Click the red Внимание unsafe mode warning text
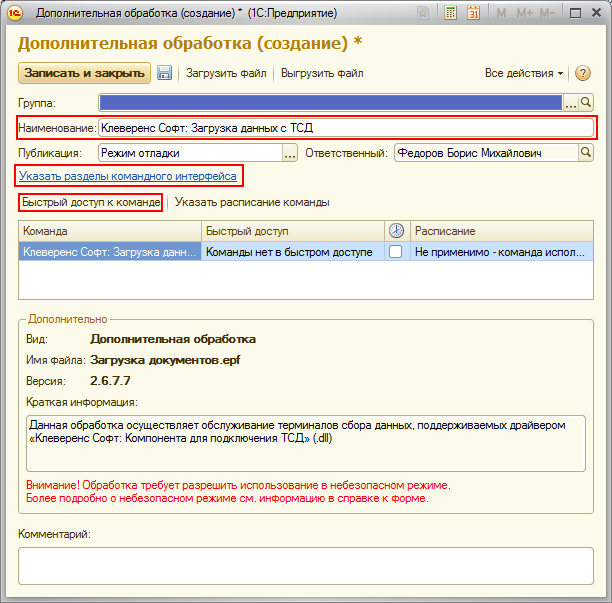 tap(238, 491)
